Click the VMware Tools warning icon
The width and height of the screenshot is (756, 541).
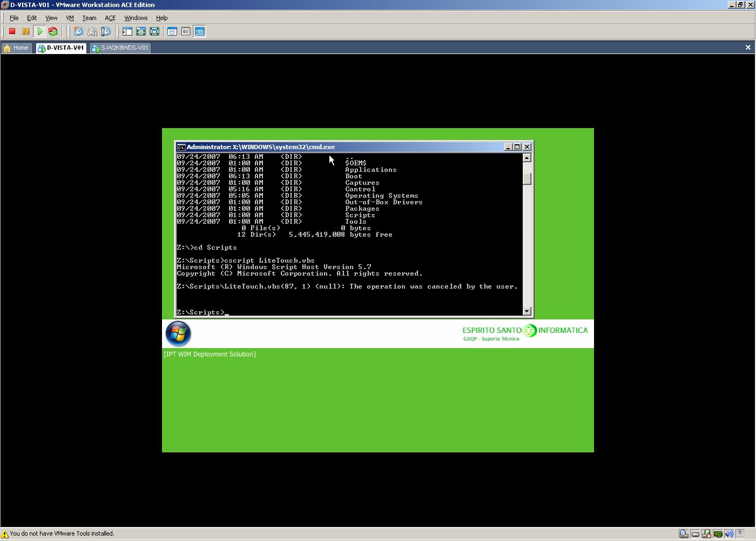click(5, 534)
